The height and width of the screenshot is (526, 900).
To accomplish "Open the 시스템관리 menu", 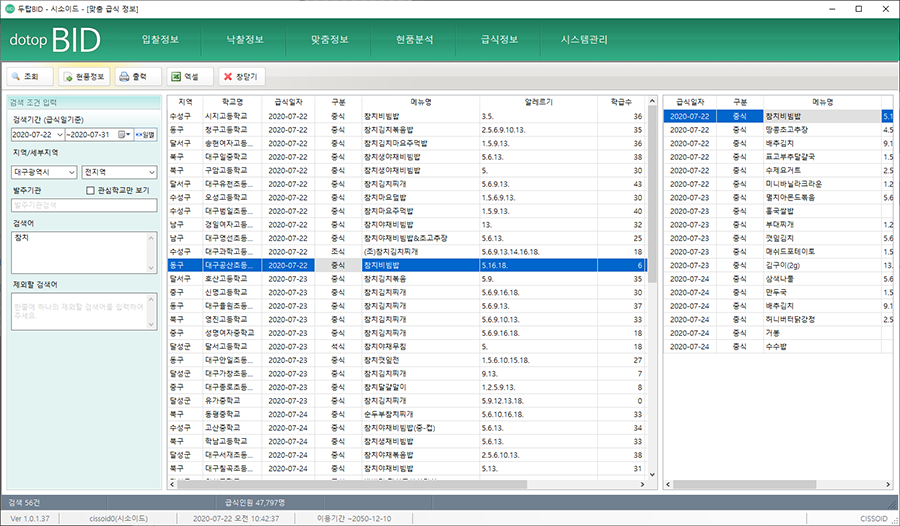I will point(582,40).
